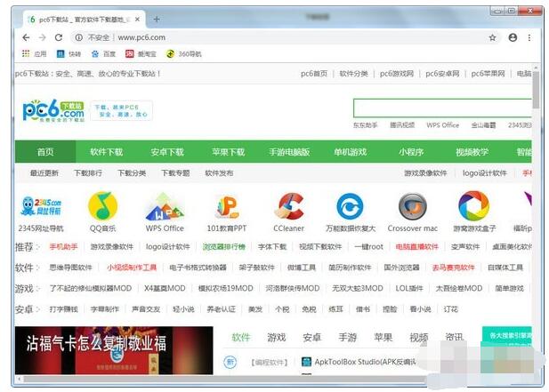
Task: Open the pc6安卓网 top link
Action: point(442,74)
